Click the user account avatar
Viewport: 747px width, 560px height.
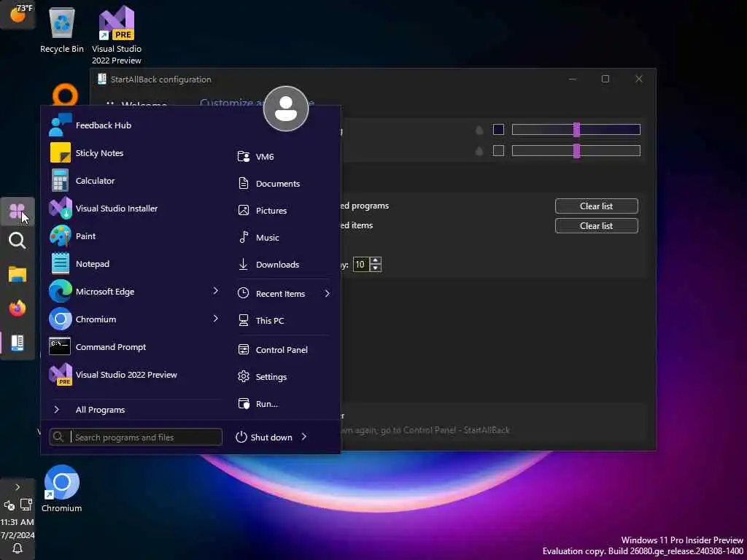click(x=286, y=109)
